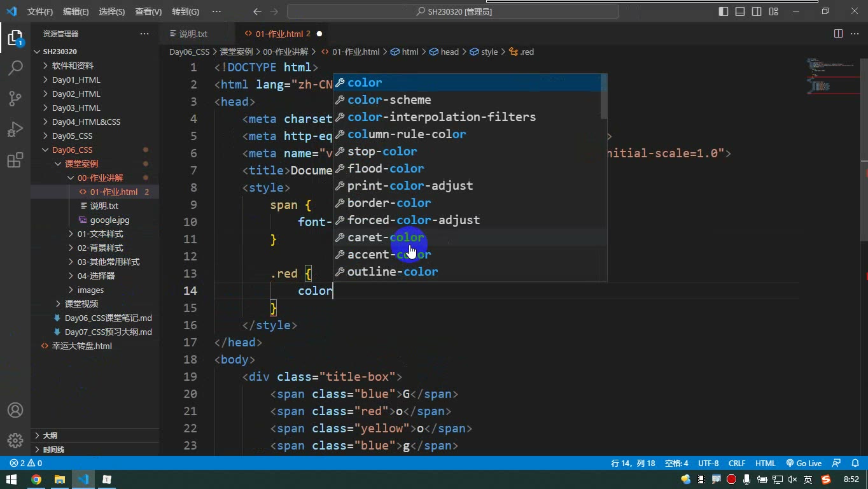Open errors and warnings in status bar
Screen dimensions: 868x489
click(26, 464)
